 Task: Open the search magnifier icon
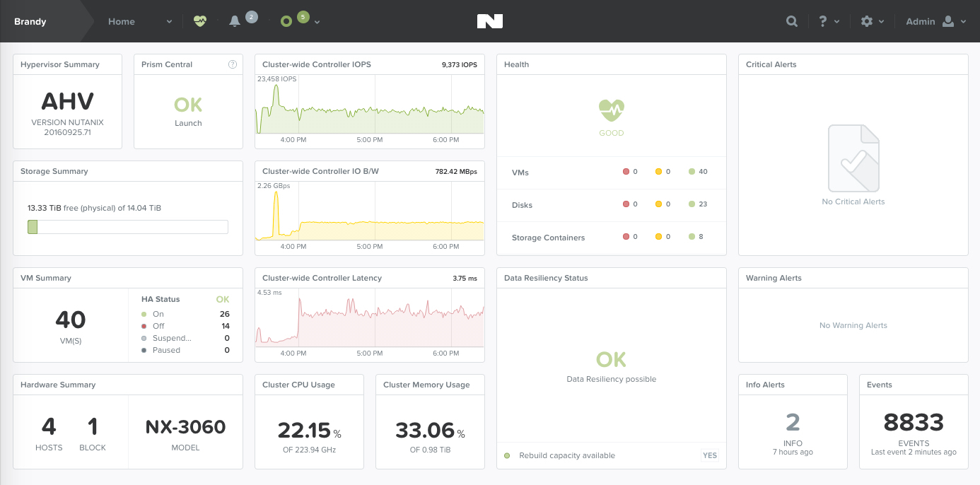(792, 21)
